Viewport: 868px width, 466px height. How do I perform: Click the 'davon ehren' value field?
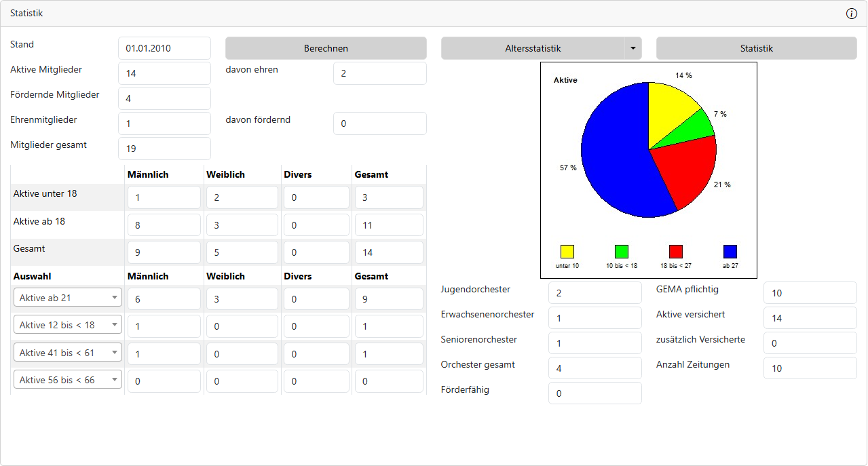379,73
